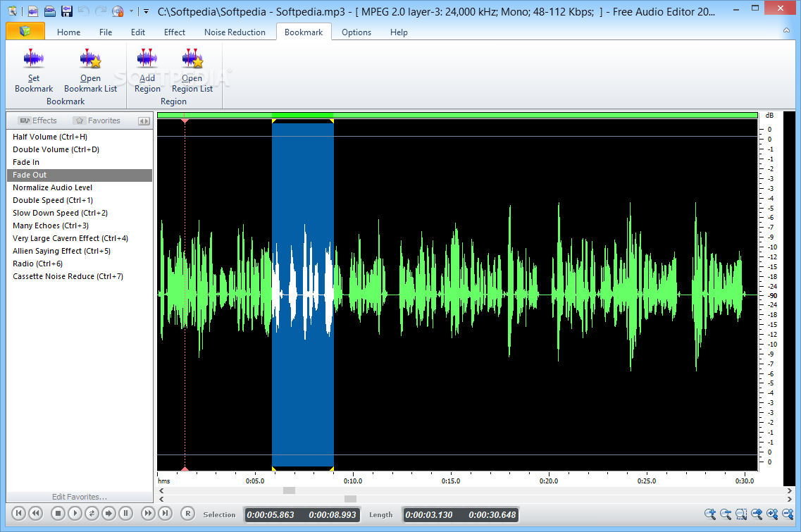Click selection start time 0:00:05.863 field
This screenshot has height=532, width=801.
tap(271, 515)
